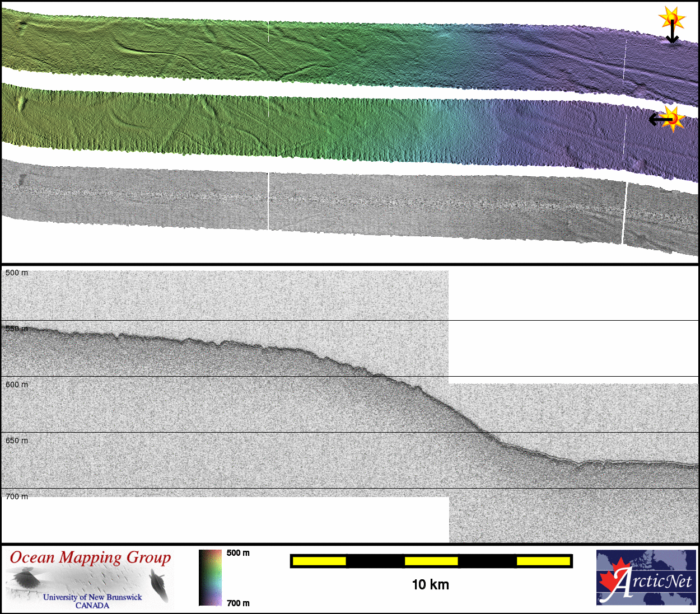Click the right white gap line in the grey backscatter strip
700x614 pixels.
pos(625,213)
